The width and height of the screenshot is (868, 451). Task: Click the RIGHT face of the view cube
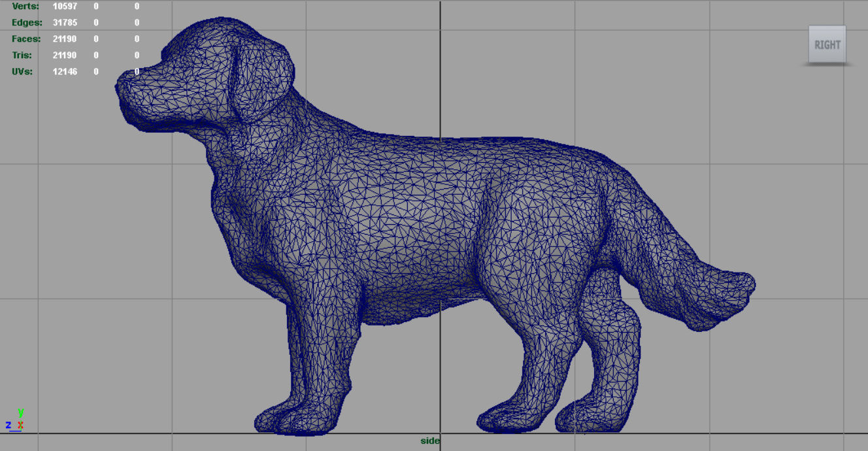pos(827,44)
